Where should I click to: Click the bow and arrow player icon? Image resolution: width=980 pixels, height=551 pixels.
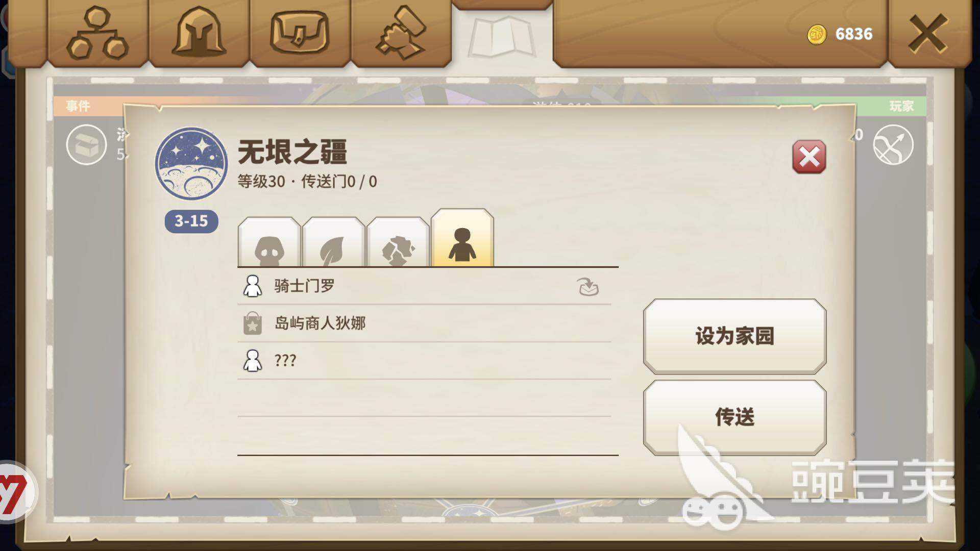click(893, 144)
